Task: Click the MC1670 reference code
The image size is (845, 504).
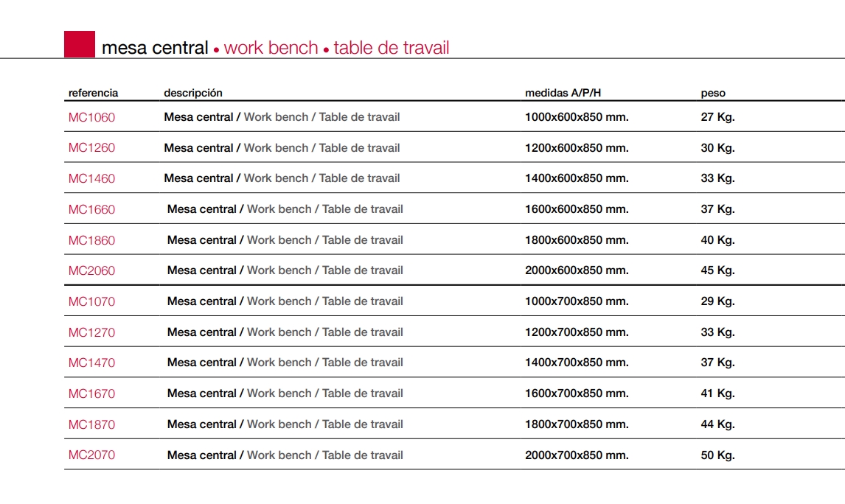Action: tap(91, 393)
